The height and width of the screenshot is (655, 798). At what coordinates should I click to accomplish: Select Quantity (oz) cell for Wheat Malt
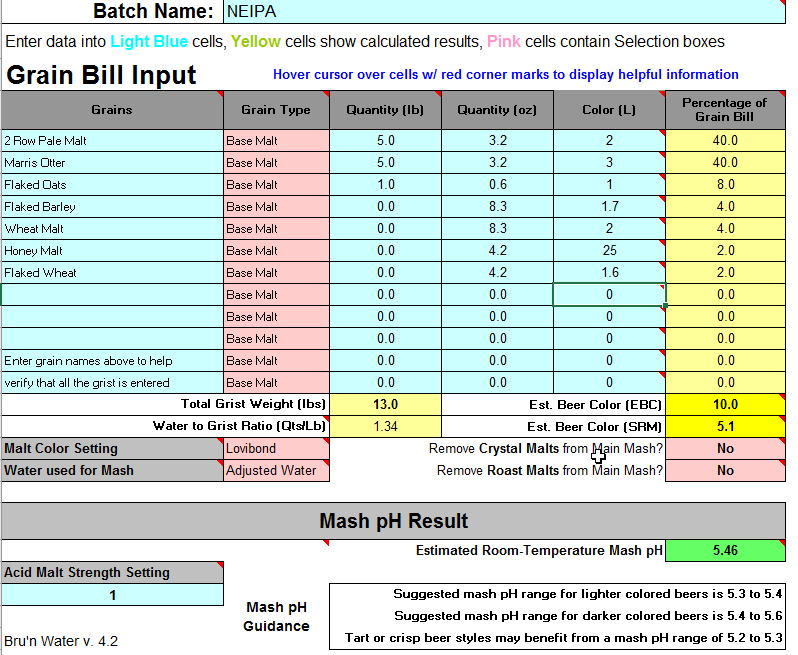point(497,229)
